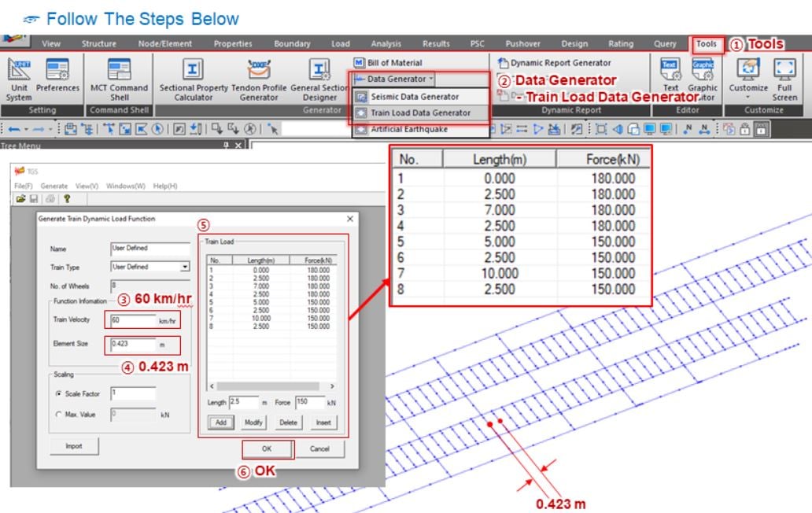The width and height of the screenshot is (812, 513).
Task: Choose Artificial Earthquake entry
Action: (x=420, y=129)
